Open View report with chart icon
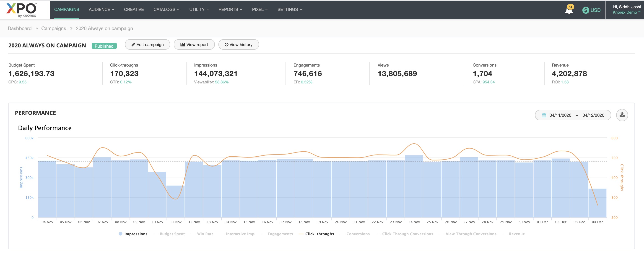This screenshot has height=253, width=644. (194, 44)
